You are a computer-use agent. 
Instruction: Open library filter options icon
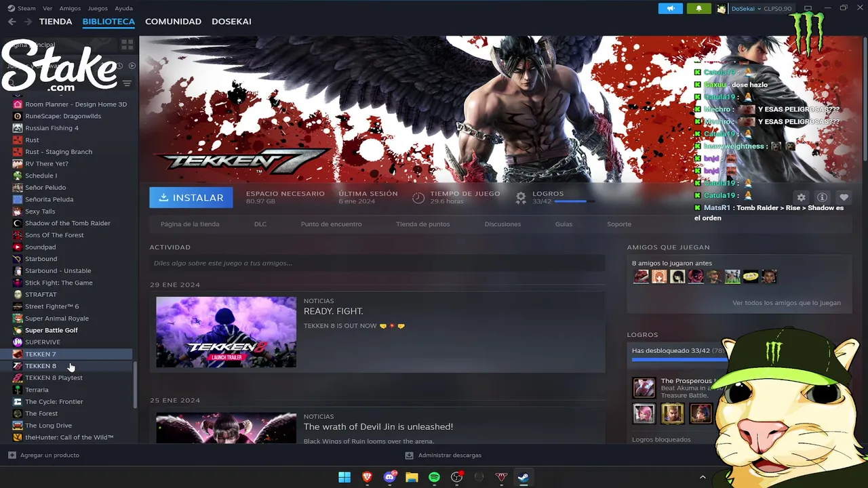pos(127,83)
